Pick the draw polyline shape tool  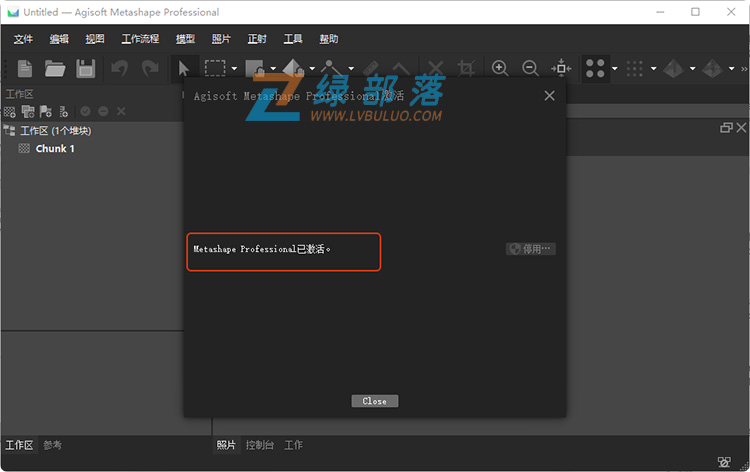point(331,68)
